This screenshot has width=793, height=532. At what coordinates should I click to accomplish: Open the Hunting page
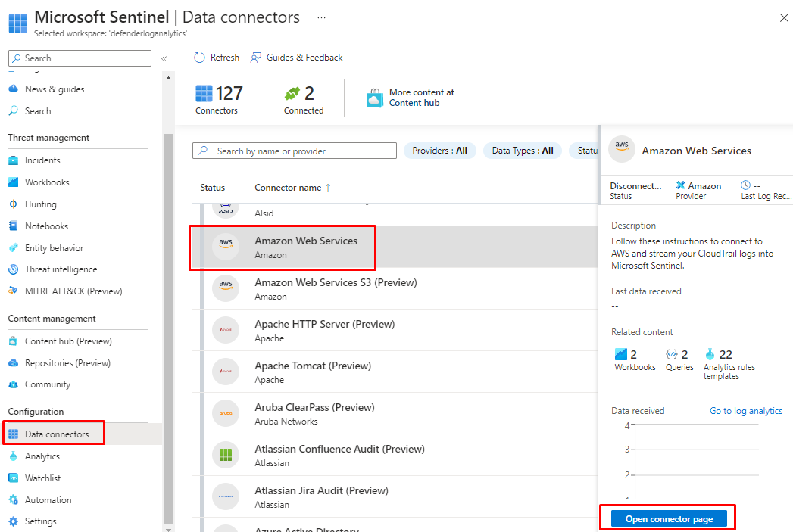coord(40,204)
